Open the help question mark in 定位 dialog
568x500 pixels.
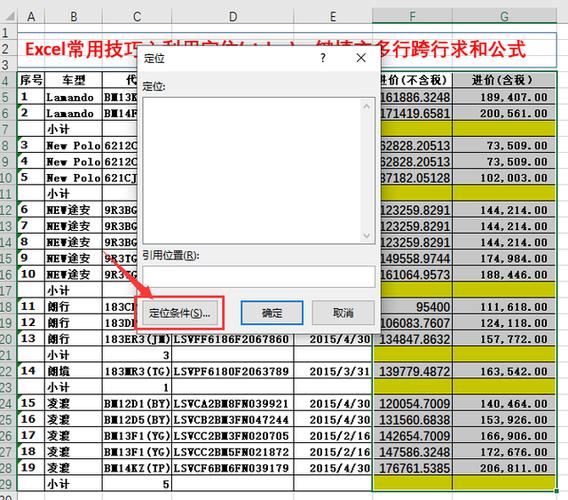click(323, 58)
